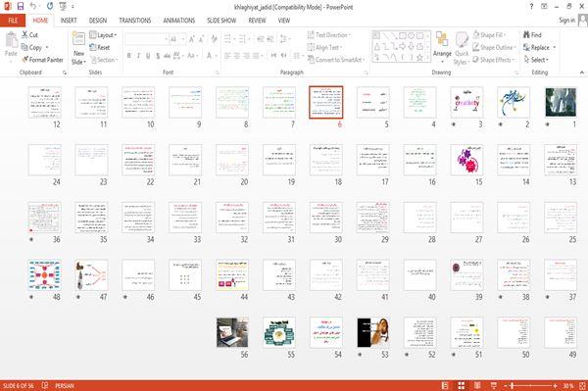
Task: Expand the Layout dropdown
Action: 103,35
